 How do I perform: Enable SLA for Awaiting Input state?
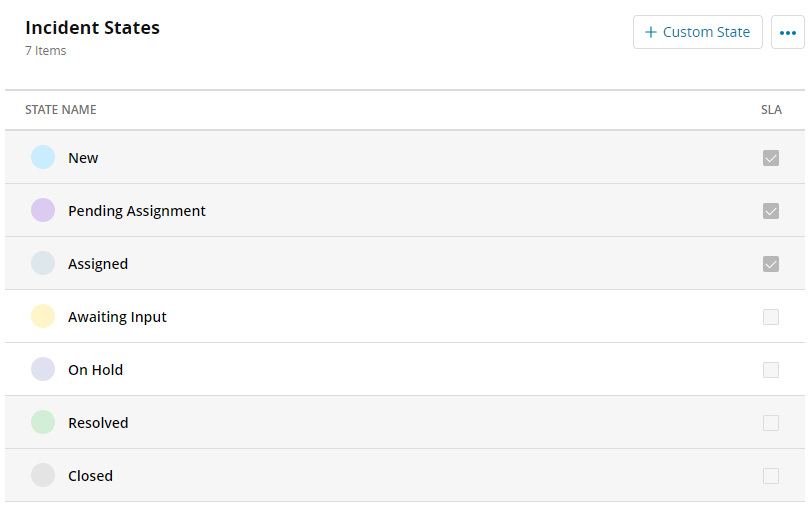click(x=770, y=317)
